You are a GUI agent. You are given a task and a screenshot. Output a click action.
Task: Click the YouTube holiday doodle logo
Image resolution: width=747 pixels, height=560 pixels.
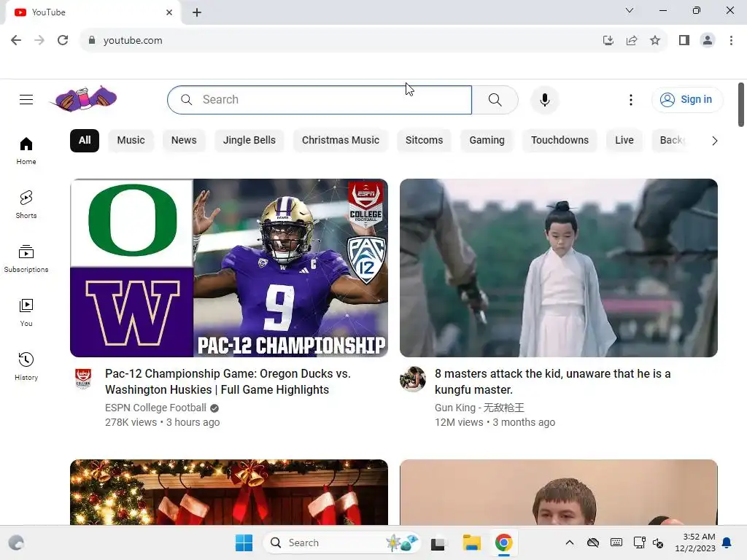click(84, 99)
